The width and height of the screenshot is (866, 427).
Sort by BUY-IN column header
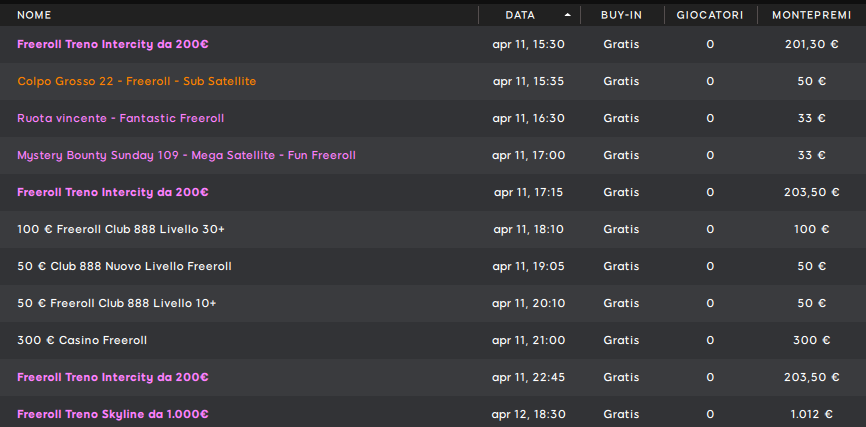[x=621, y=15]
